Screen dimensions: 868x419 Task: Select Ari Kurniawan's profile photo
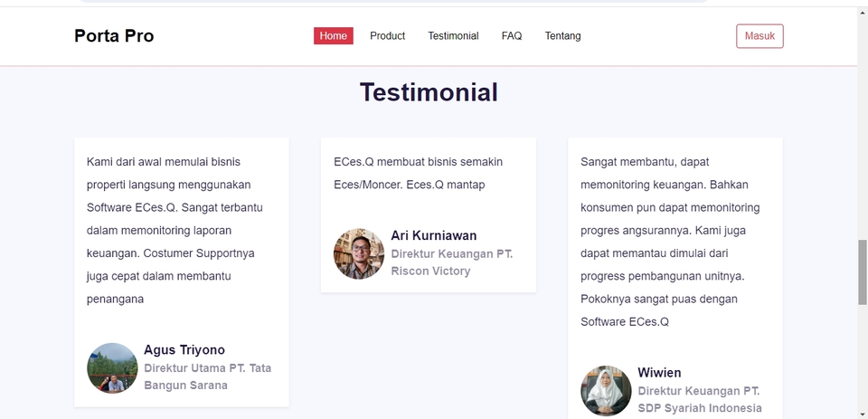click(359, 253)
